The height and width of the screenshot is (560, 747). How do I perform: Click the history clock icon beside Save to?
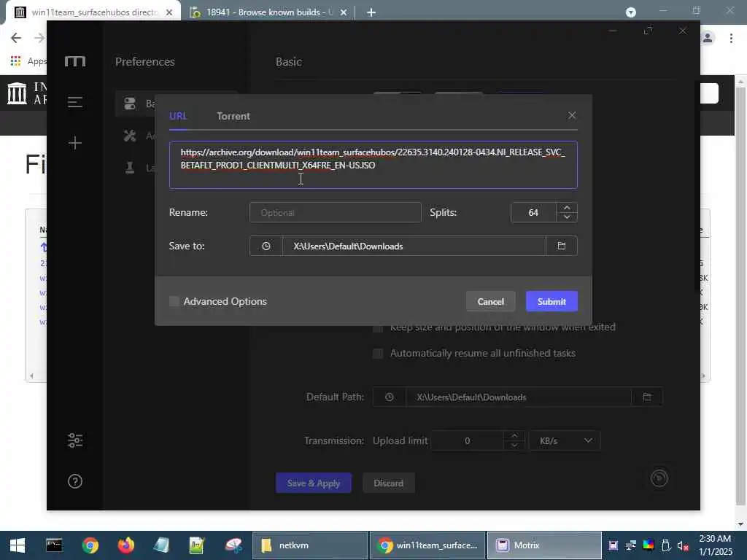266,246
